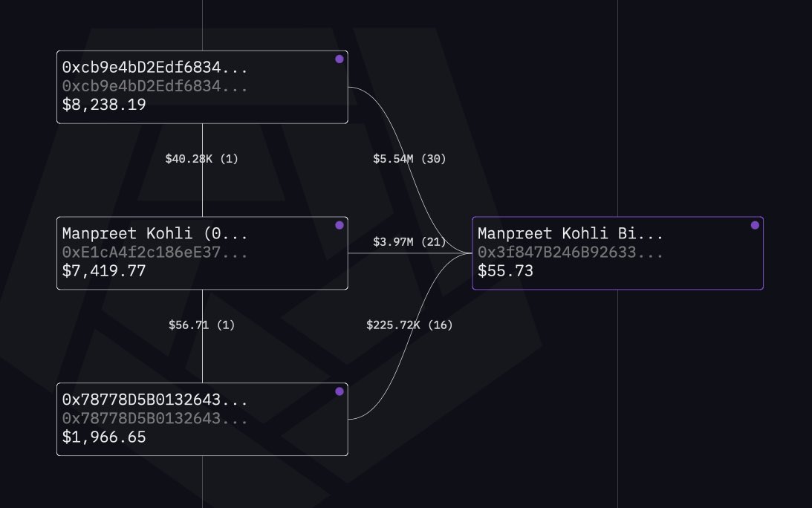812x508 pixels.
Task: Click the $5.54M (30) edge label
Action: tap(409, 159)
